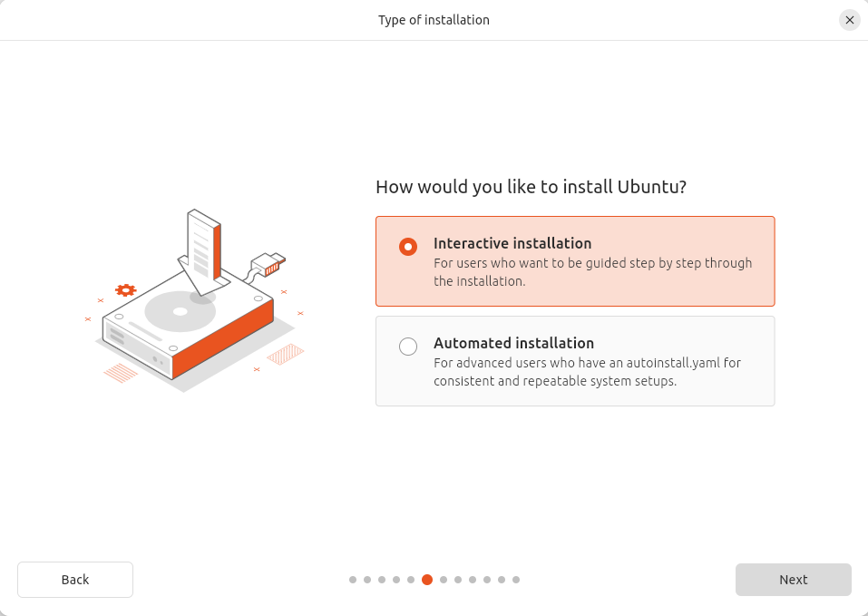Click the progress dot before the highlighted one

(x=412, y=579)
